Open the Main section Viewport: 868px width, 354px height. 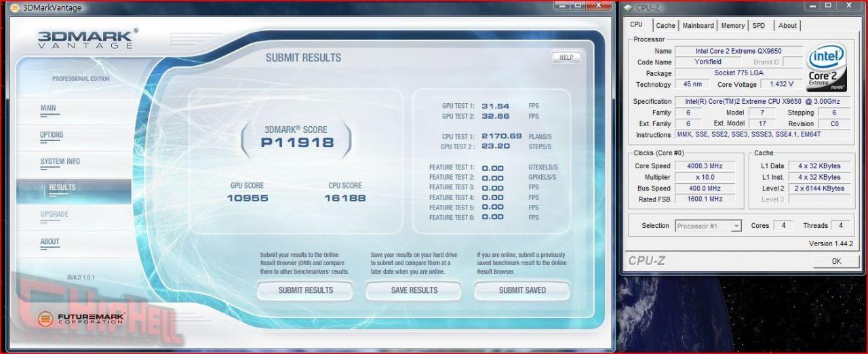(49, 110)
